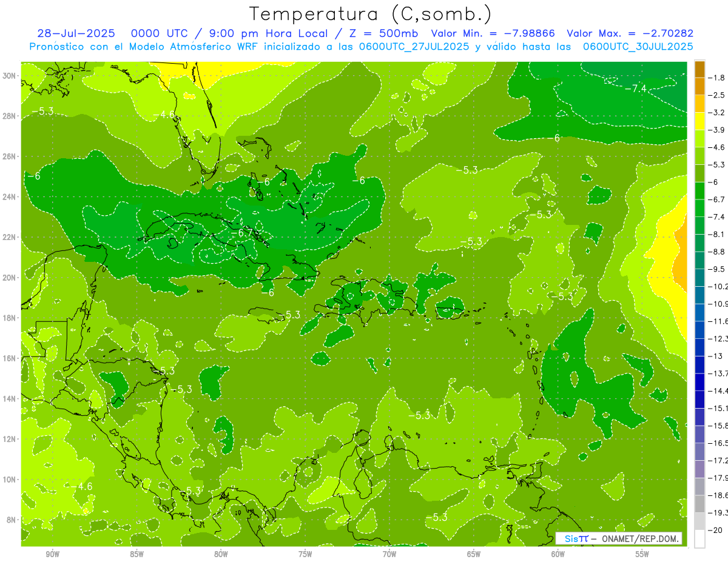Select the initialization time 0600UTC_27JUL2025

(x=414, y=46)
